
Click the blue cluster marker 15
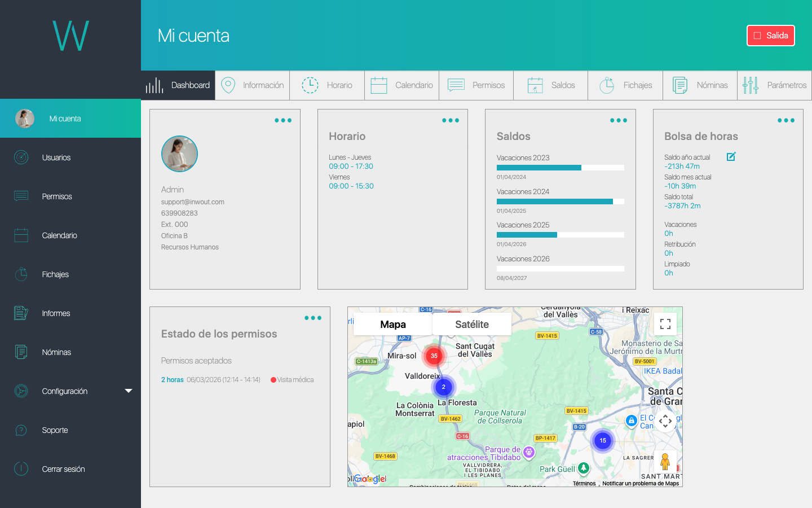[x=603, y=440]
